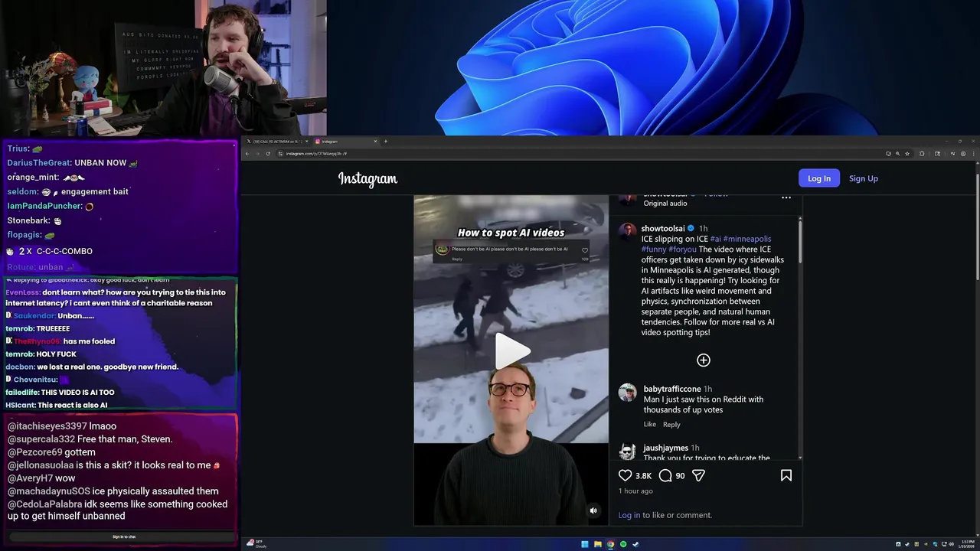
Task: Click showtoolsai avatar beside caption
Action: (627, 232)
